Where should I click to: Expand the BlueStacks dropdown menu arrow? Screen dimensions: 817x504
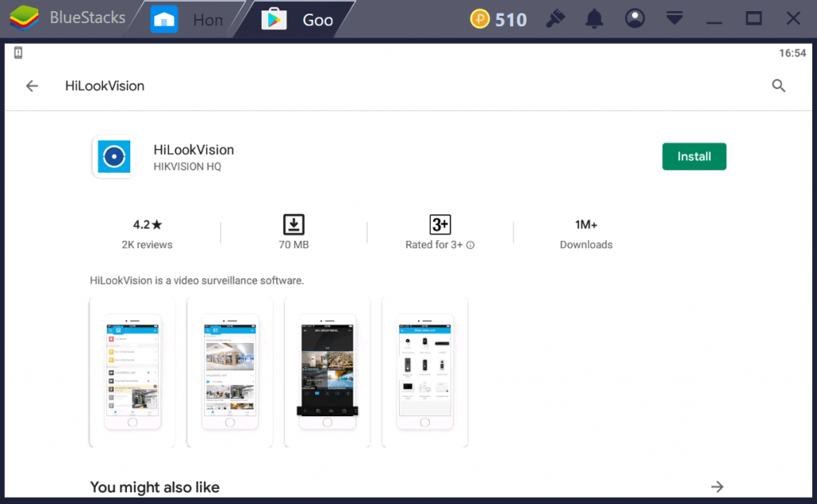pyautogui.click(x=674, y=19)
